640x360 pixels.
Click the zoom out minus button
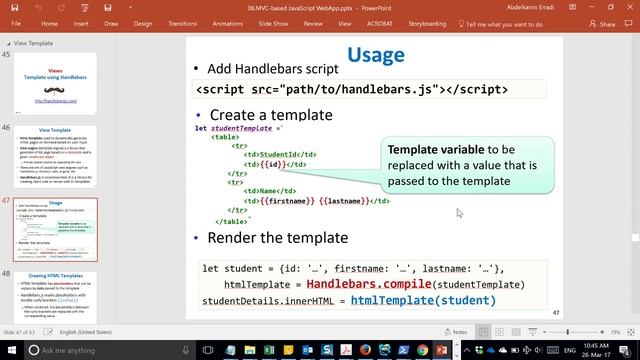tap(544, 332)
